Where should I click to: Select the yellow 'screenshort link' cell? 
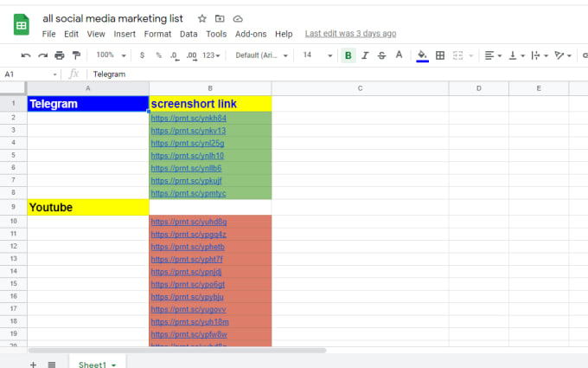point(210,104)
